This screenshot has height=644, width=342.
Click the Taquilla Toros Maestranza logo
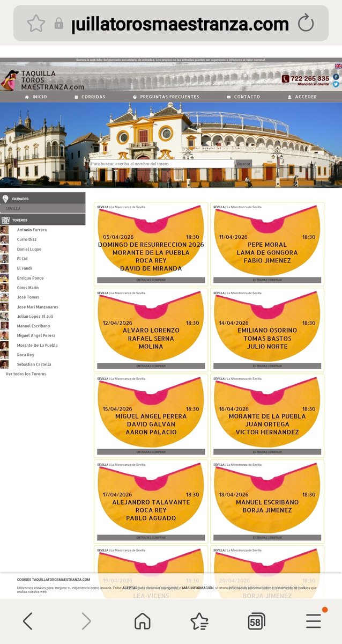pyautogui.click(x=43, y=80)
